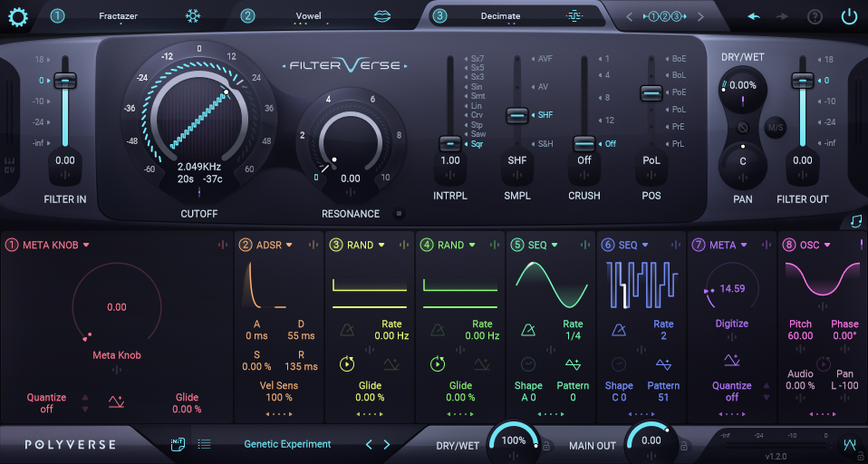Toggle the M/S mode button

pyautogui.click(x=776, y=127)
